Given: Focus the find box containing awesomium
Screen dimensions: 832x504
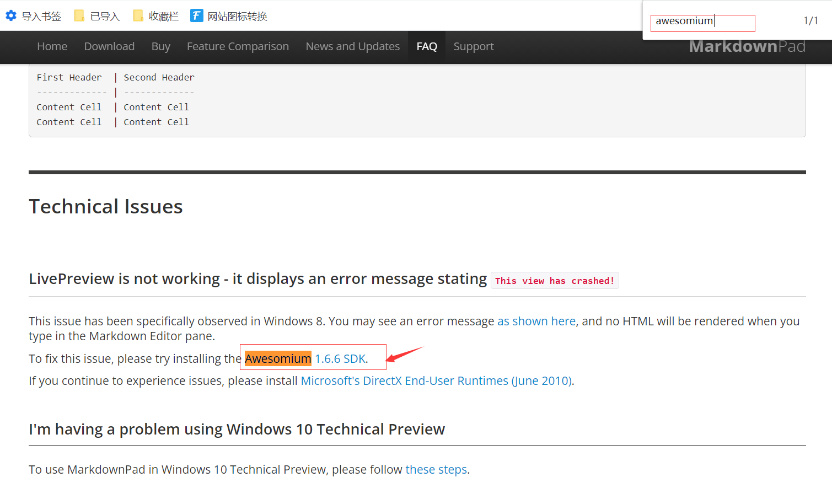Looking at the screenshot, I should 702,22.
